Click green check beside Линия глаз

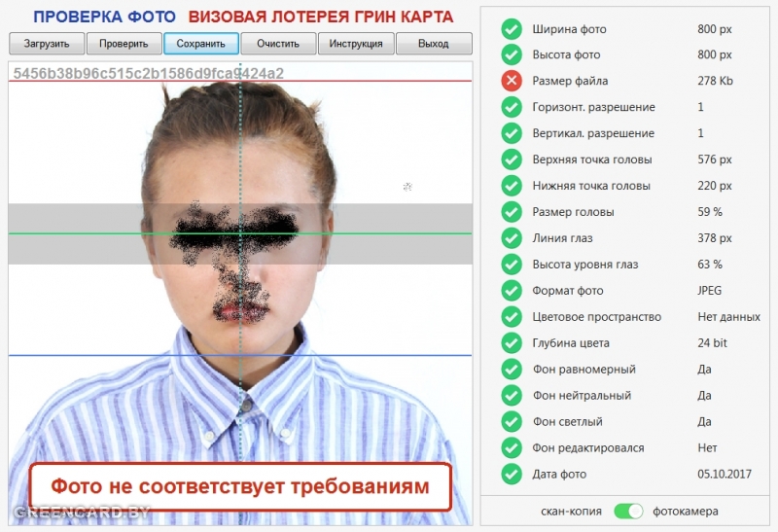512,238
